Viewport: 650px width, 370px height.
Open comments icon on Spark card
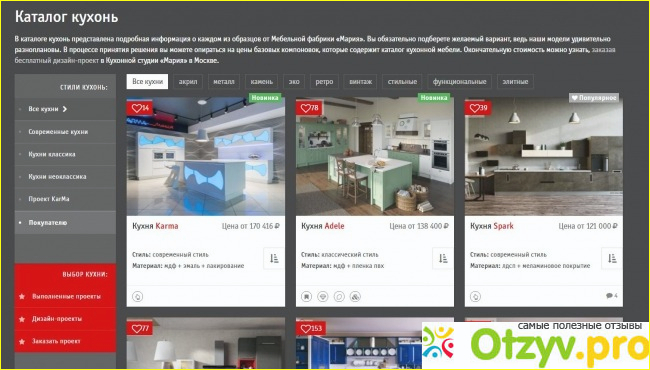click(x=611, y=295)
